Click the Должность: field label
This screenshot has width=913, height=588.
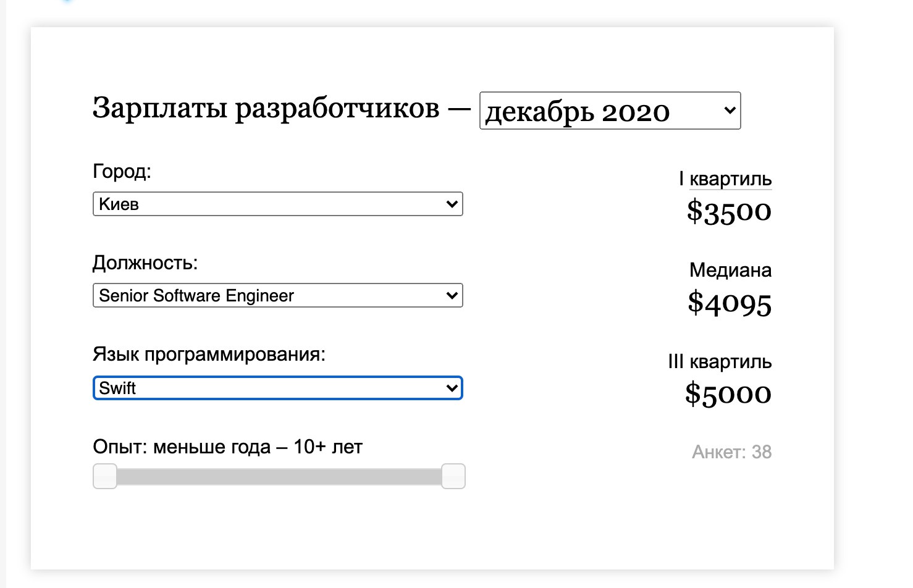click(145, 263)
